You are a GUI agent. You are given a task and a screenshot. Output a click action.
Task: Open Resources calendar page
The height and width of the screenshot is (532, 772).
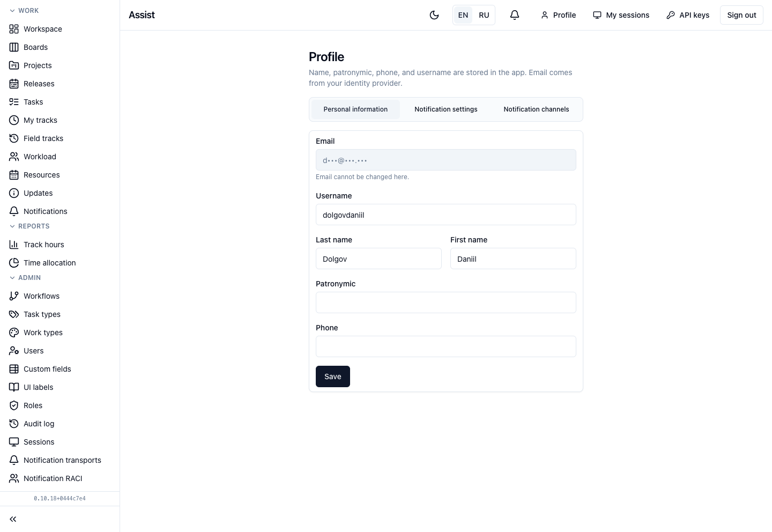click(x=60, y=175)
